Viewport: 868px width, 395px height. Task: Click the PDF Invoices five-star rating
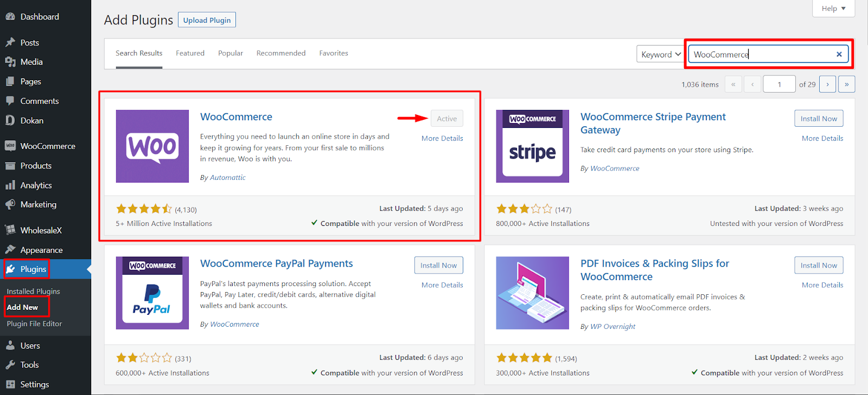(524, 358)
